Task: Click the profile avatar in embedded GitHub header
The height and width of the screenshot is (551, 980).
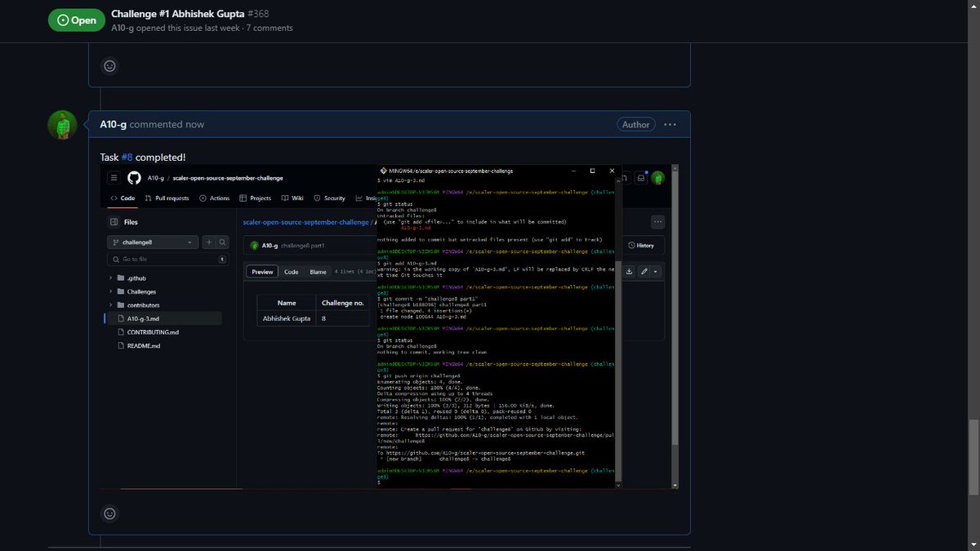Action: coord(657,178)
